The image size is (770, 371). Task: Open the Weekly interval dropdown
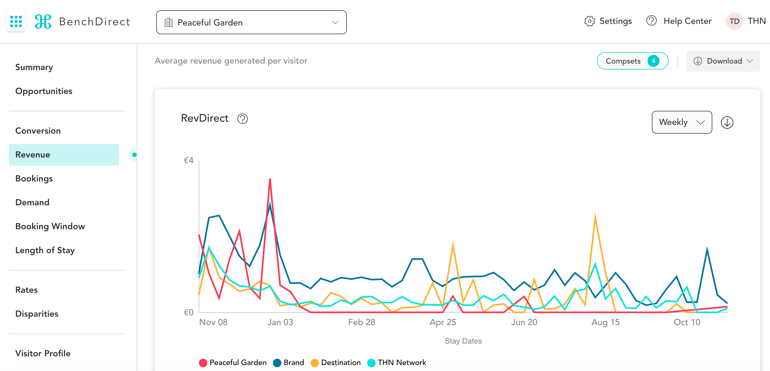pos(682,122)
